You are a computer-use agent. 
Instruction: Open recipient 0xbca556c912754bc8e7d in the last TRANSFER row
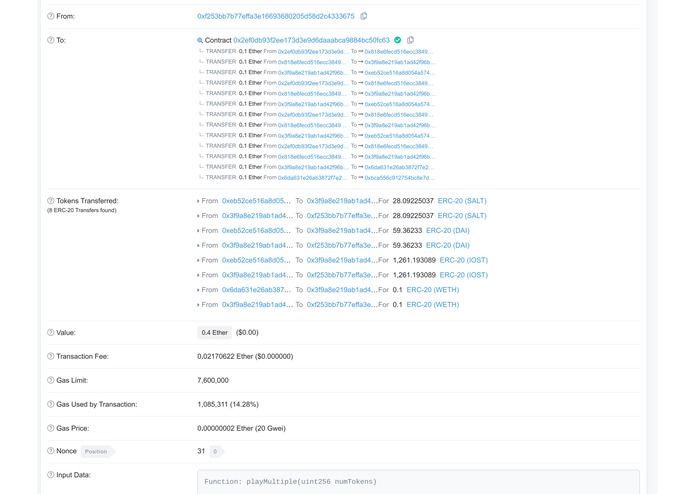click(399, 178)
